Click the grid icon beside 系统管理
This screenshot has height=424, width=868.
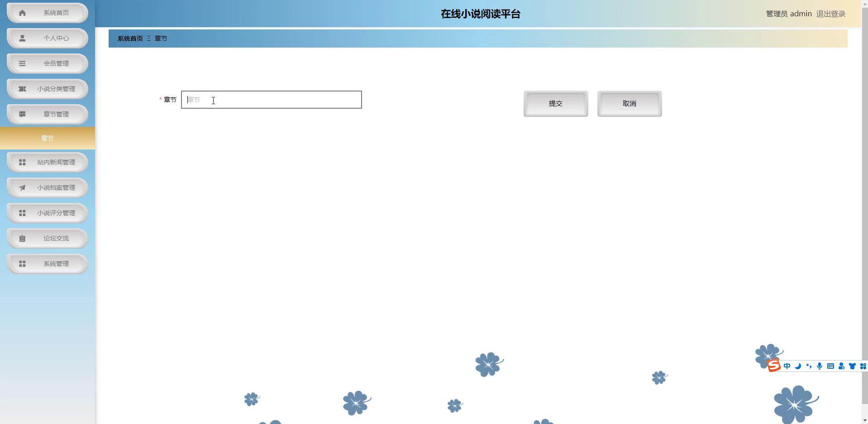(x=22, y=264)
